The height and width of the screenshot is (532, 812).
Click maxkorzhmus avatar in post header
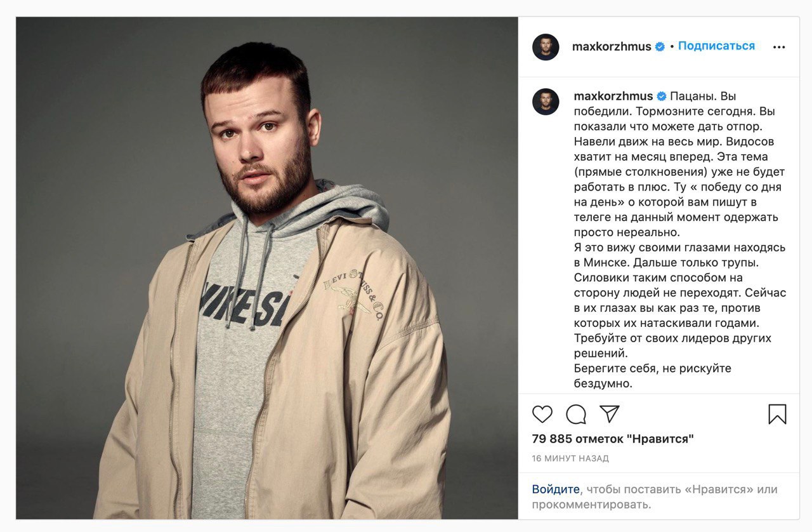(x=546, y=47)
